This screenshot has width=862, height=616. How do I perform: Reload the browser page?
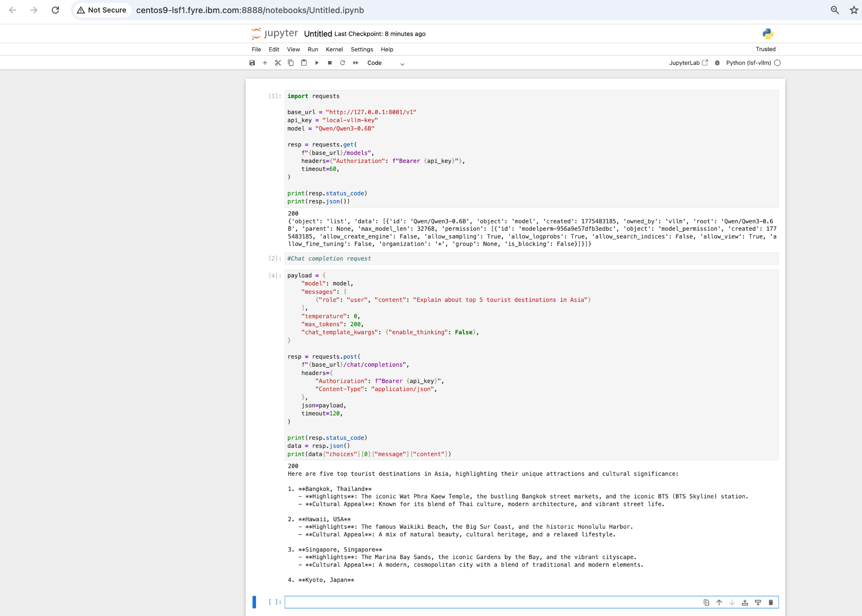(x=55, y=10)
